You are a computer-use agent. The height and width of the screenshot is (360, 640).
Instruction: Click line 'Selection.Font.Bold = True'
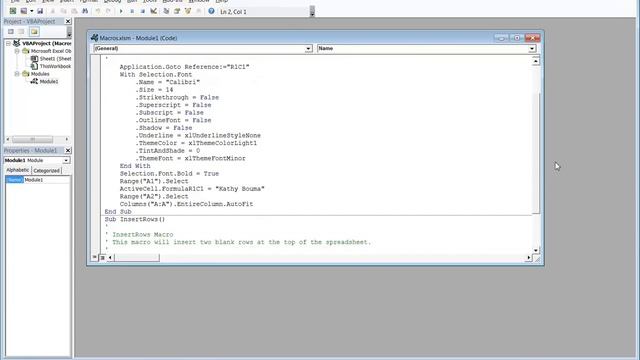(x=169, y=174)
